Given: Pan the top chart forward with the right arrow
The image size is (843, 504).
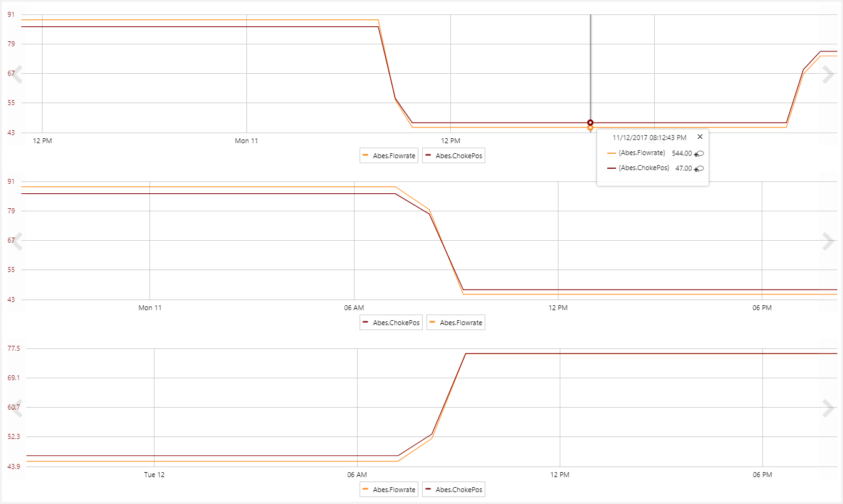Looking at the screenshot, I should [828, 74].
